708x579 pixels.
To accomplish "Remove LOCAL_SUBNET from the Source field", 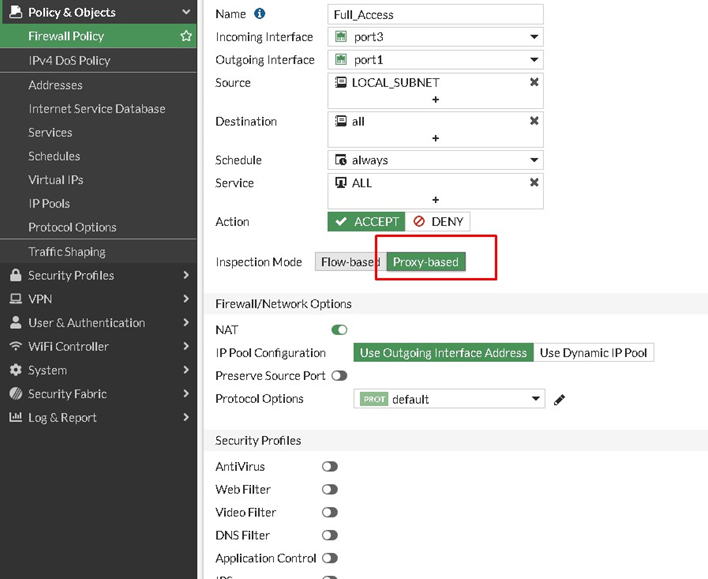I will pyautogui.click(x=534, y=82).
